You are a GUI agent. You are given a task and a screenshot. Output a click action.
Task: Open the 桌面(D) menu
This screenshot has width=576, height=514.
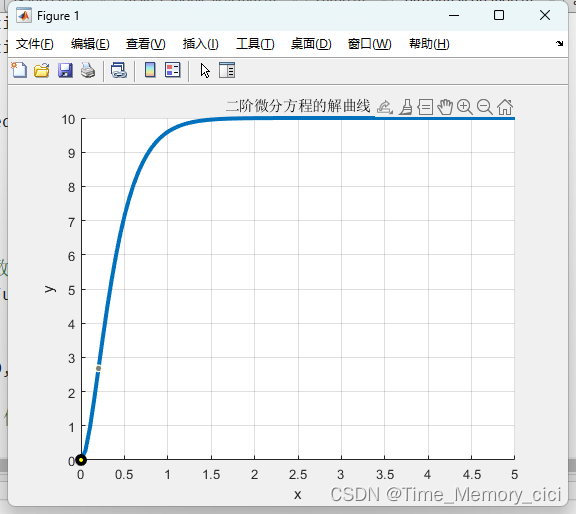pyautogui.click(x=311, y=44)
